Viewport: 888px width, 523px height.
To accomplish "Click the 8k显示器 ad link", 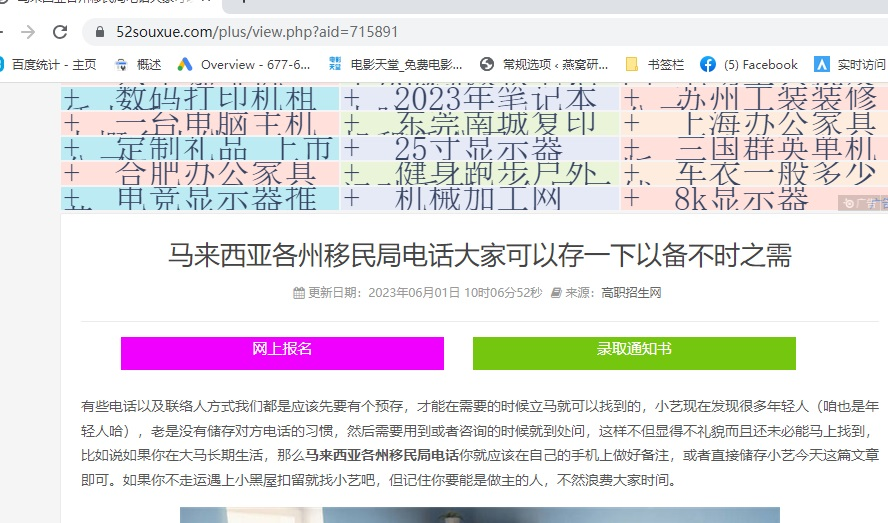I will [741, 198].
